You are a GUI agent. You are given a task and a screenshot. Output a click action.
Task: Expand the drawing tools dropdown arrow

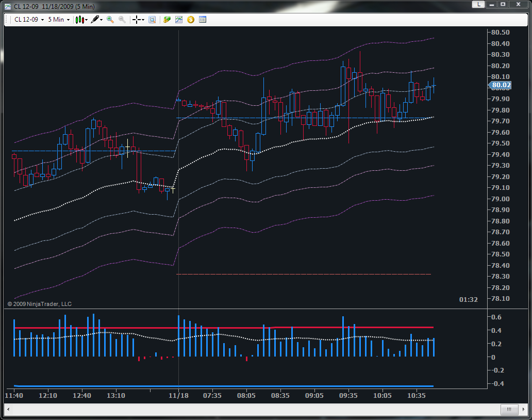click(101, 20)
